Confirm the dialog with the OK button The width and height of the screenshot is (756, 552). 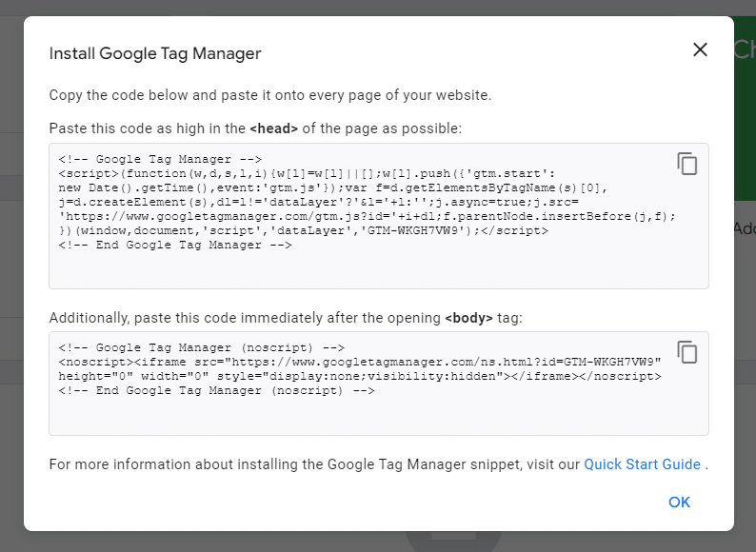coord(679,503)
